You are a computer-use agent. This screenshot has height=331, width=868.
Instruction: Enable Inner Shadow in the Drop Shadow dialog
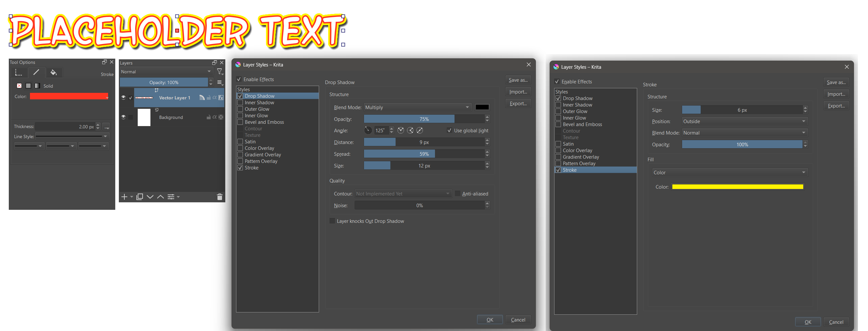240,103
